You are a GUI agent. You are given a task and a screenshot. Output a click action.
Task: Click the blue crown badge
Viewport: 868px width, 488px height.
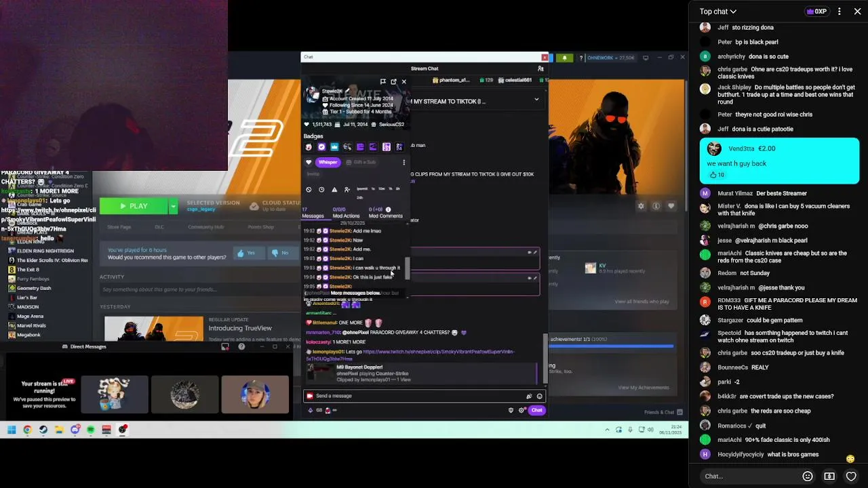click(x=334, y=147)
